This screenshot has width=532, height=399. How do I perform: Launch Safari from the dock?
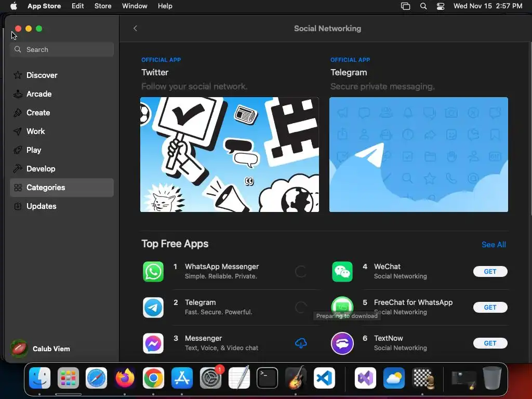pos(96,378)
